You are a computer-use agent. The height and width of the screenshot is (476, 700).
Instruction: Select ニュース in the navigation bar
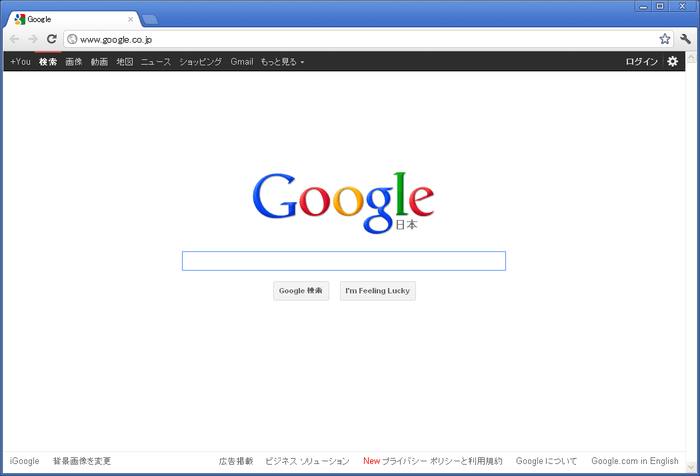tap(155, 62)
